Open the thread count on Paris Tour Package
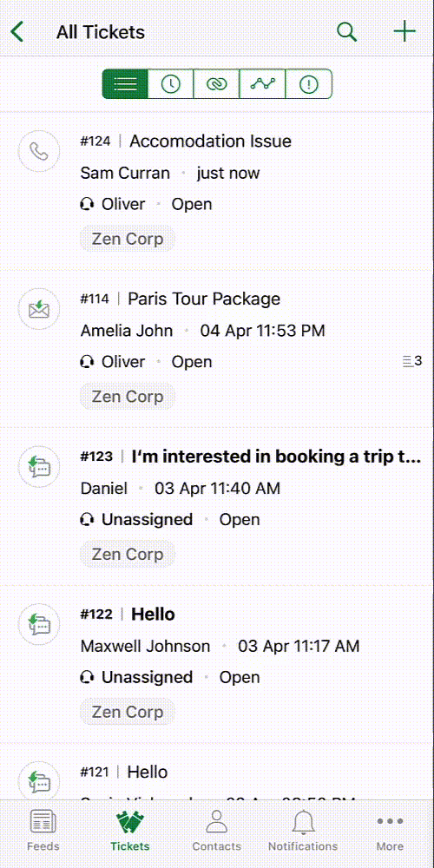The height and width of the screenshot is (868, 434). 412,361
